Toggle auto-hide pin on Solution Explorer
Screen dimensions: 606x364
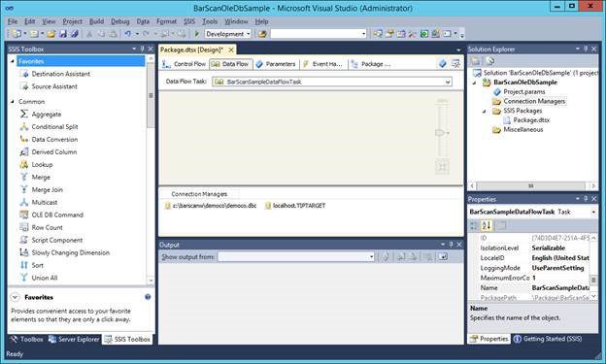click(586, 49)
